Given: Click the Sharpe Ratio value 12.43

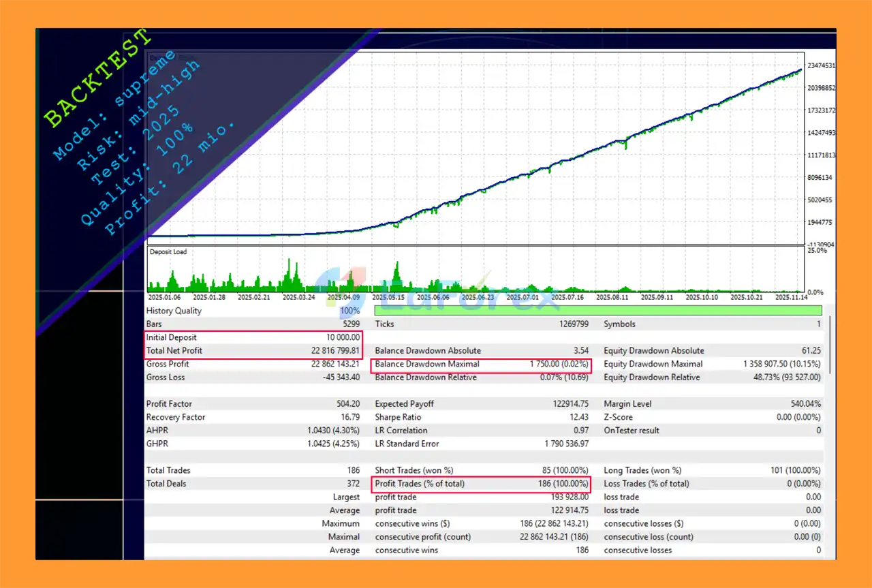Looking at the screenshot, I should point(576,417).
